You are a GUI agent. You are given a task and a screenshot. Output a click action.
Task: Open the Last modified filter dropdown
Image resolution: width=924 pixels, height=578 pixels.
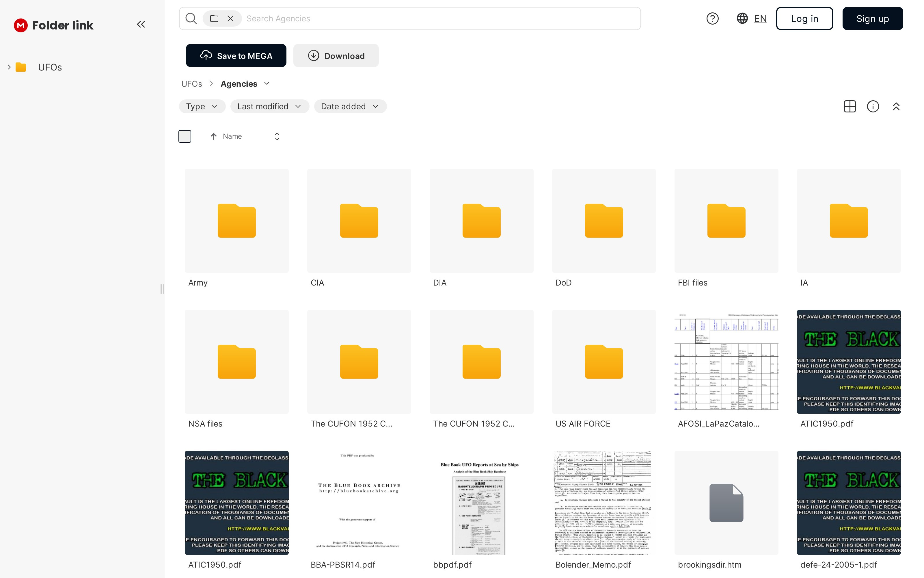(x=270, y=106)
